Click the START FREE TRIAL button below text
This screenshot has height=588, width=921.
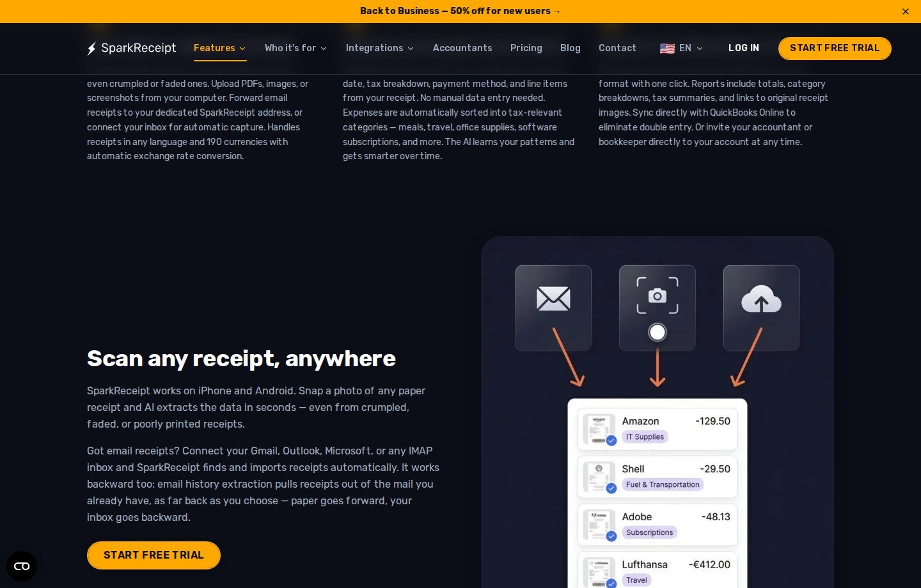coord(153,555)
